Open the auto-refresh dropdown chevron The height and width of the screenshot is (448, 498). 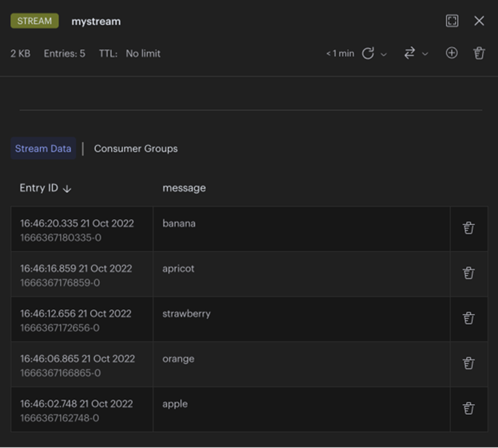[x=384, y=54]
